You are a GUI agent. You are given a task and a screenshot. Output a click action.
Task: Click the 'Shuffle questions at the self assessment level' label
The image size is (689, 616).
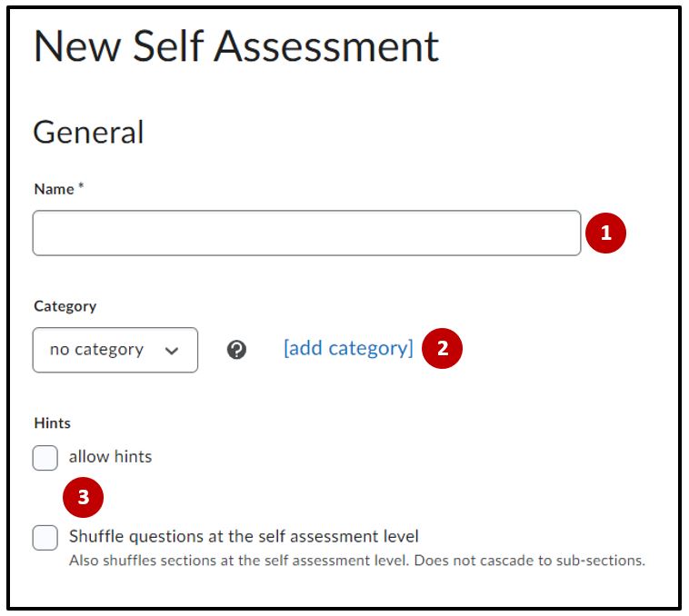coord(244,536)
